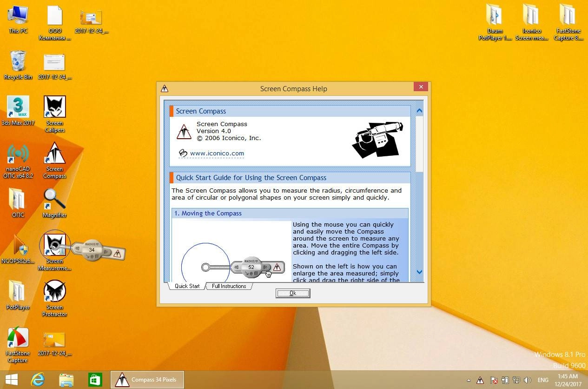Viewport: 588px width, 389px height.
Task: Select the NCOPS82x6 installer icon
Action: (18, 249)
